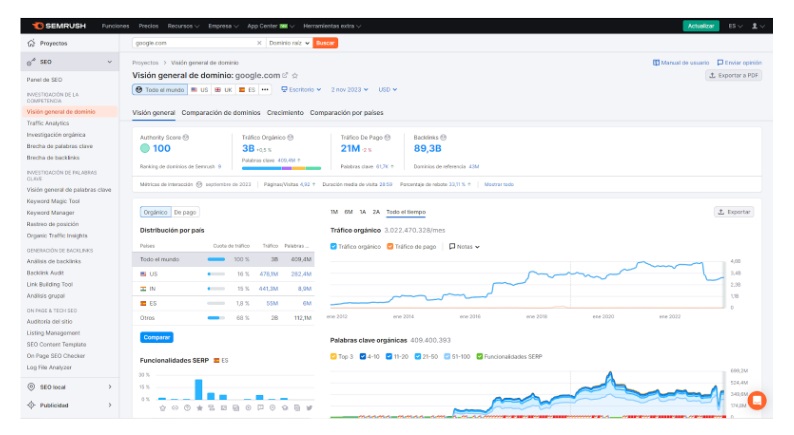Select Orgánico toggle
The height and width of the screenshot is (435, 794).
155,212
